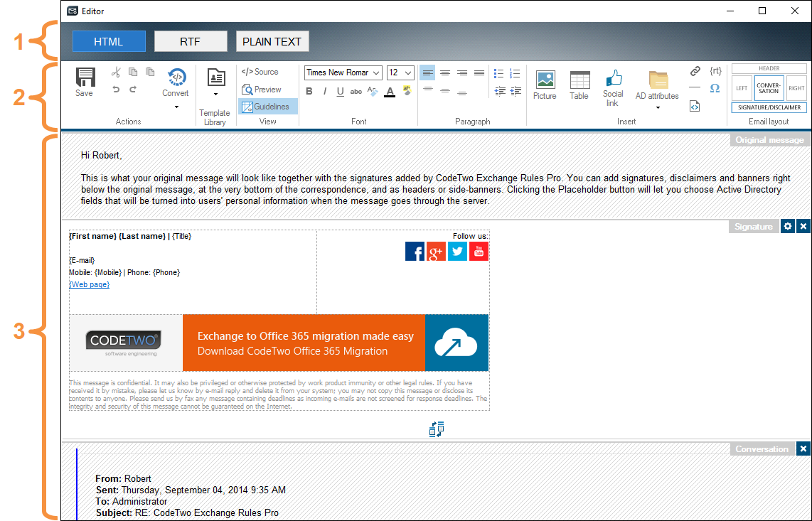The image size is (812, 521).
Task: Click the Facebook icon in signature
Action: [x=415, y=252]
